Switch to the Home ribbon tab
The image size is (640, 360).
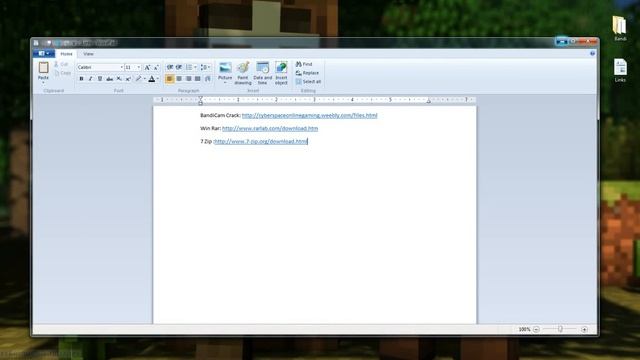[x=66, y=54]
